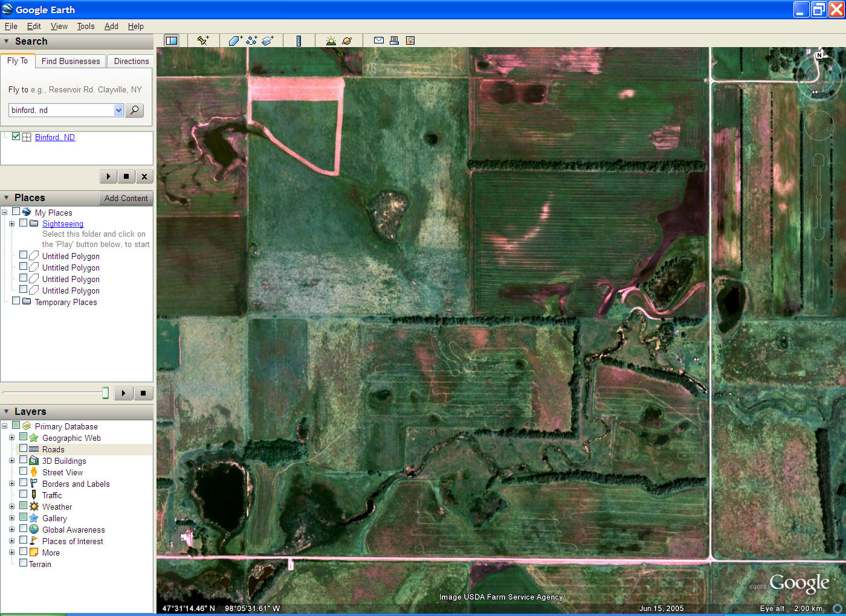Click the View in Google Maps icon

(410, 40)
